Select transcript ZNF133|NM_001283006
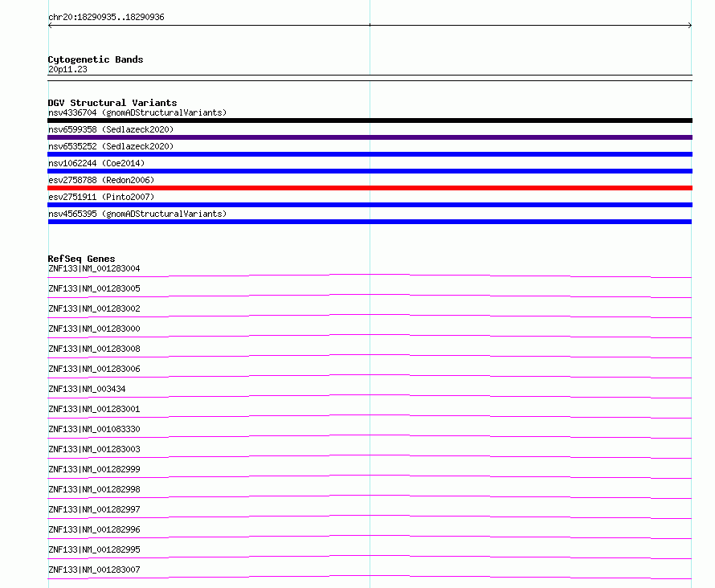The image size is (715, 588). [x=94, y=369]
